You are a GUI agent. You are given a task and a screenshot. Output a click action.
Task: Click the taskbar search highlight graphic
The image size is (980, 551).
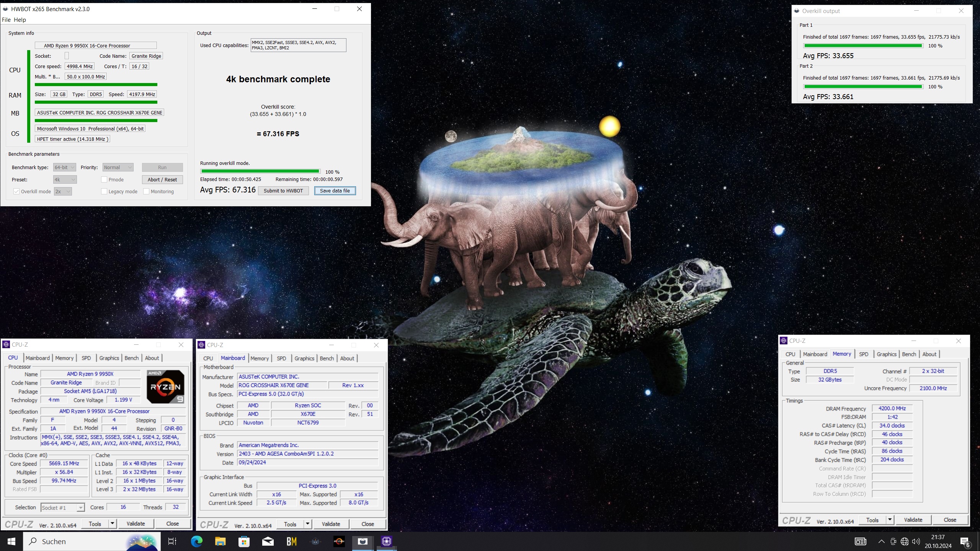[x=142, y=542]
